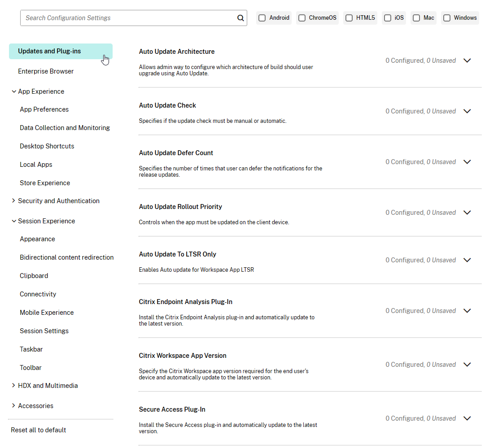The image size is (485, 448).
Task: Expand Secure Access Plug-In chevron
Action: (x=467, y=419)
